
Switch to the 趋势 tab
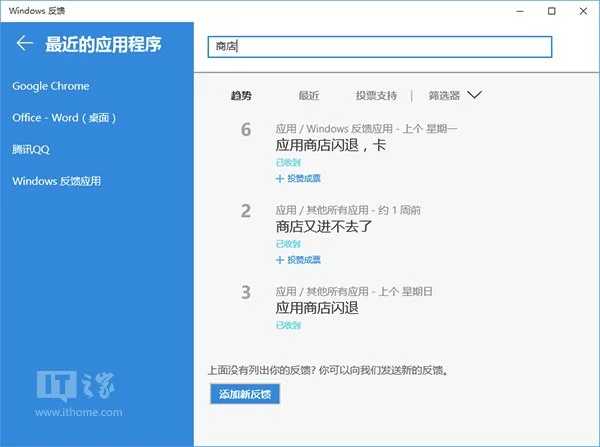pos(241,96)
